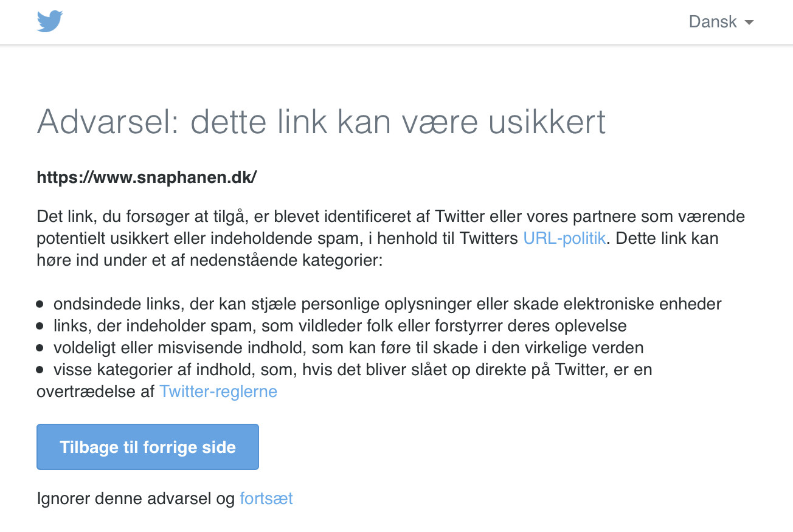The width and height of the screenshot is (793, 532).
Task: Click the caret arrow beside Dansk
Action: click(x=749, y=22)
